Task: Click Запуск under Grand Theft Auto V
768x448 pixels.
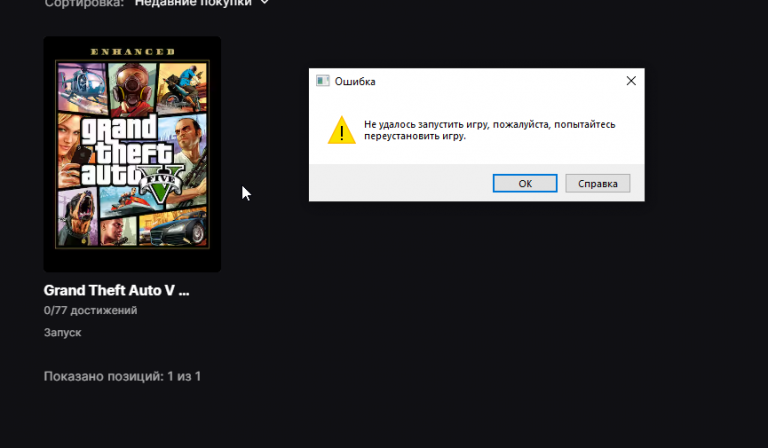Action: [x=63, y=332]
